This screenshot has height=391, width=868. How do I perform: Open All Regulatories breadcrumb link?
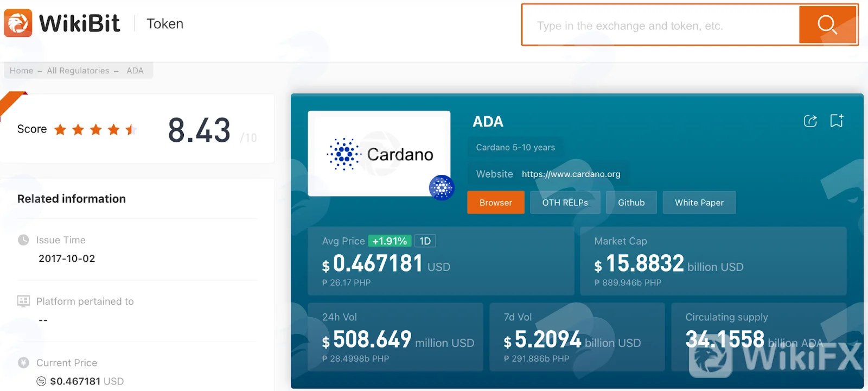[x=78, y=71]
